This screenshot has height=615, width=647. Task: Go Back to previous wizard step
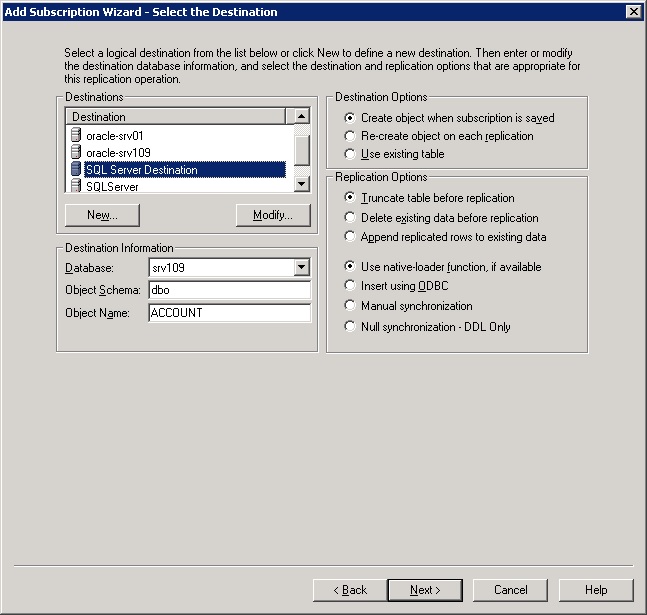(350, 590)
